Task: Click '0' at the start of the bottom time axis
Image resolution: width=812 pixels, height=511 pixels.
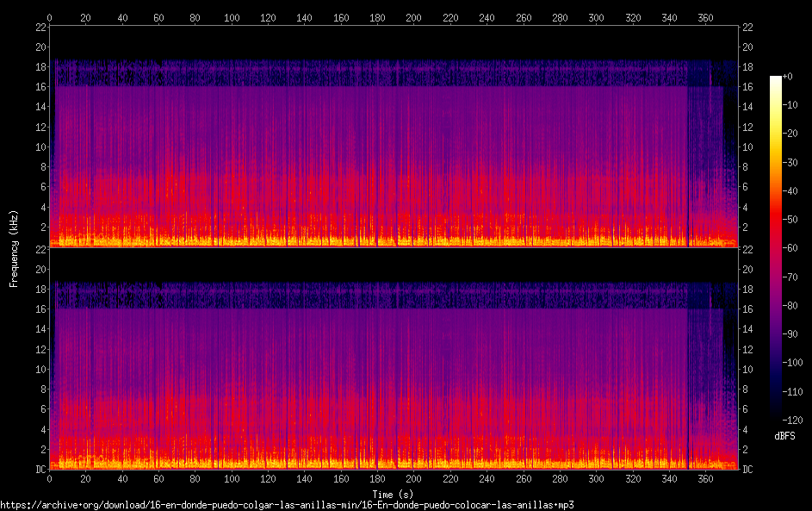Action: [50, 479]
